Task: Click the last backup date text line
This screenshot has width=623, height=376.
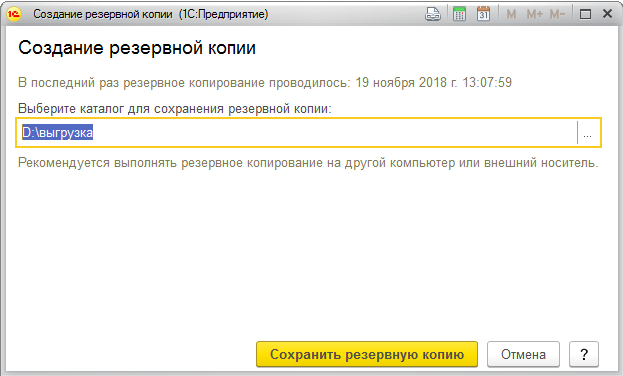Action: tap(265, 83)
